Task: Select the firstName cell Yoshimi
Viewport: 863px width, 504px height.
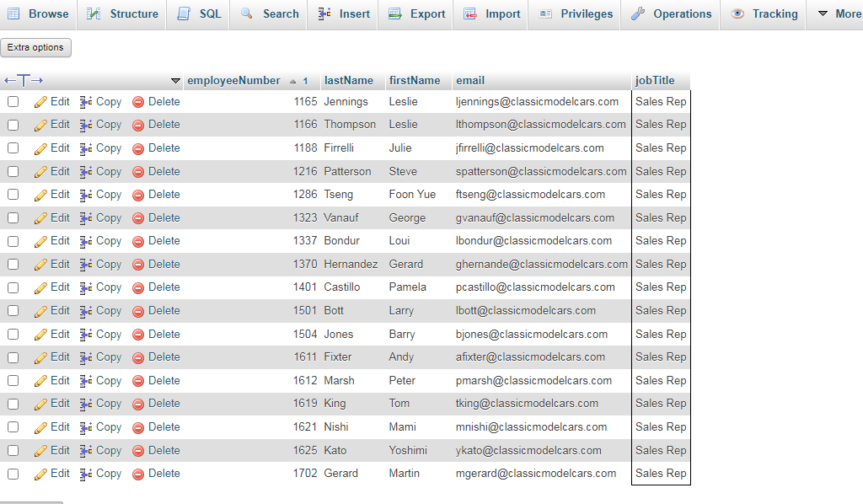Action: tap(408, 450)
